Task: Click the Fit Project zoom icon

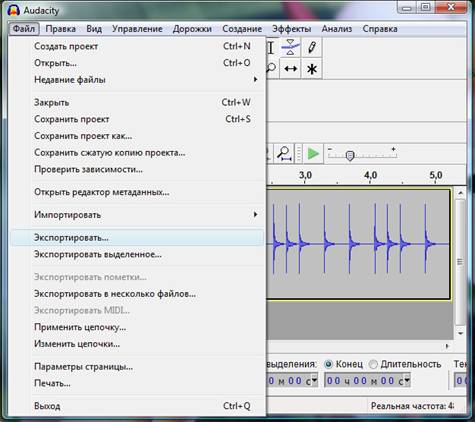Action: (x=284, y=154)
